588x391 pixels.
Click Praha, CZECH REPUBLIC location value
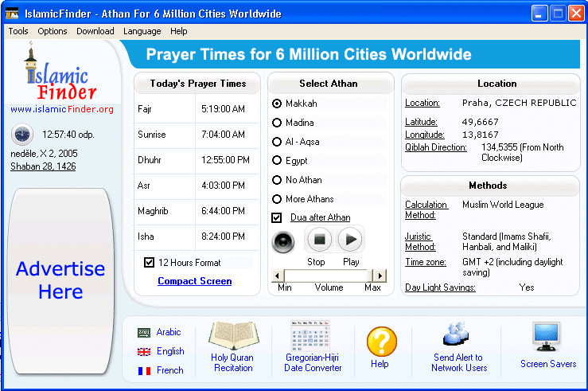520,103
